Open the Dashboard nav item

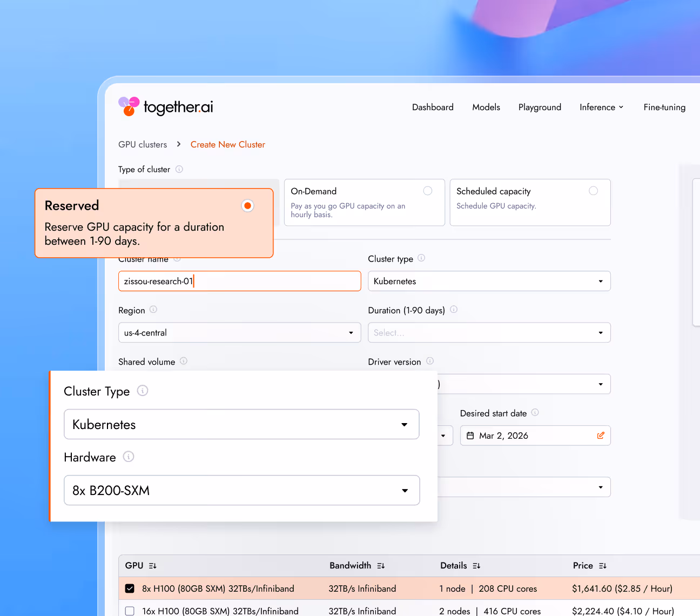(x=433, y=107)
